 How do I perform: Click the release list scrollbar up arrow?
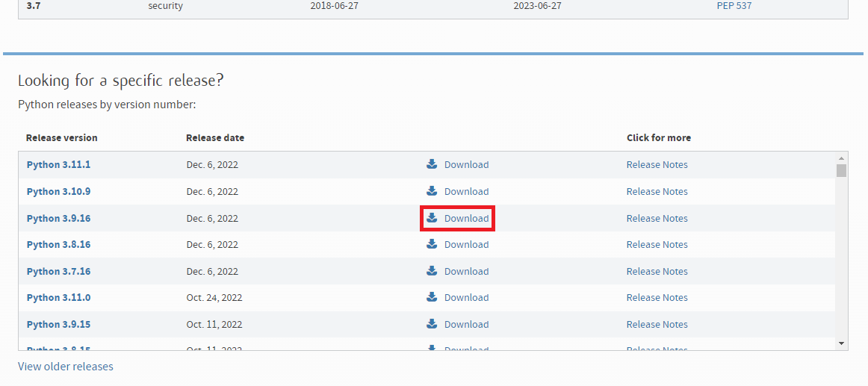click(x=841, y=159)
